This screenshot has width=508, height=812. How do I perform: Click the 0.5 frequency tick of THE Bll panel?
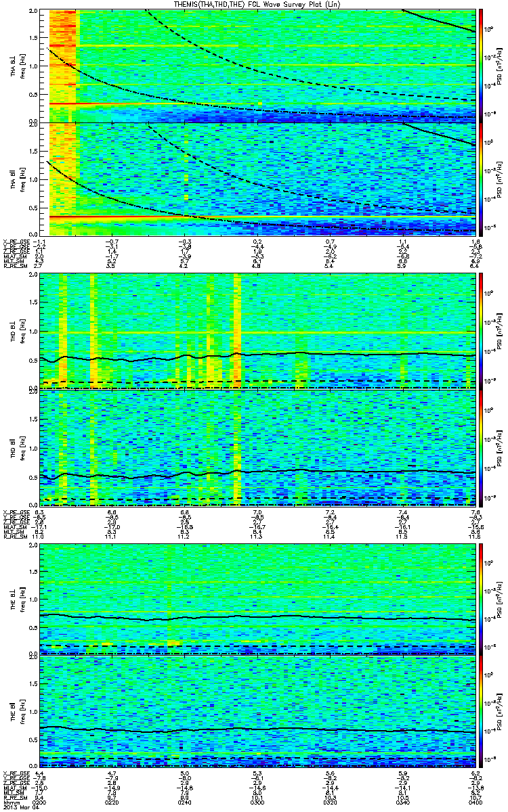pos(34,740)
